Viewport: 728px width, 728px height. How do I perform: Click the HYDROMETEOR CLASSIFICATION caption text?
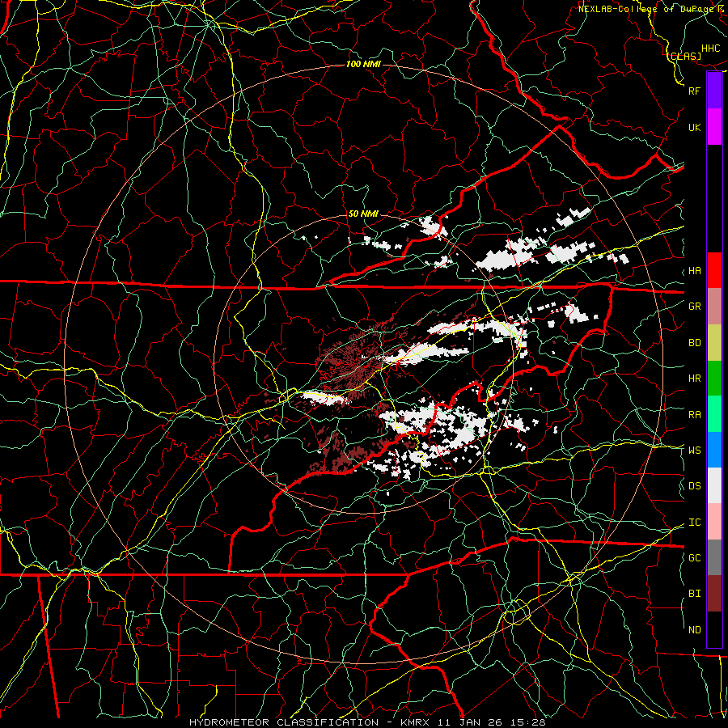point(284,722)
